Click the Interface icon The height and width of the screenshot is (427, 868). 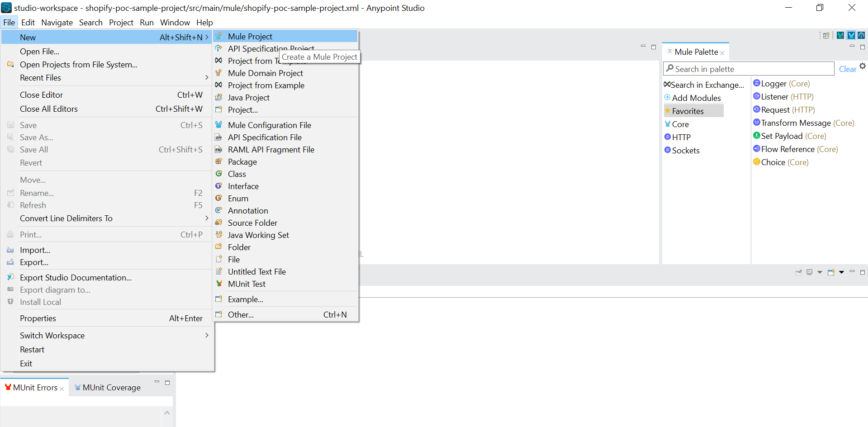coord(219,186)
